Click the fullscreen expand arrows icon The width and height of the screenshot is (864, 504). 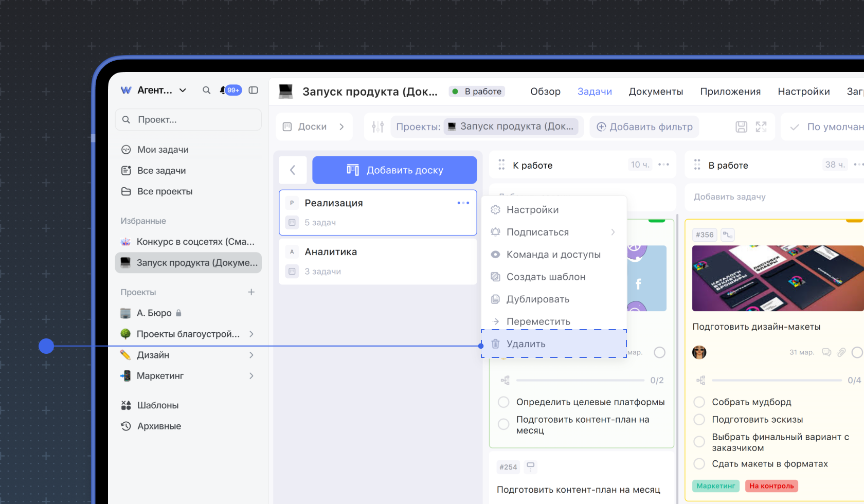click(761, 127)
